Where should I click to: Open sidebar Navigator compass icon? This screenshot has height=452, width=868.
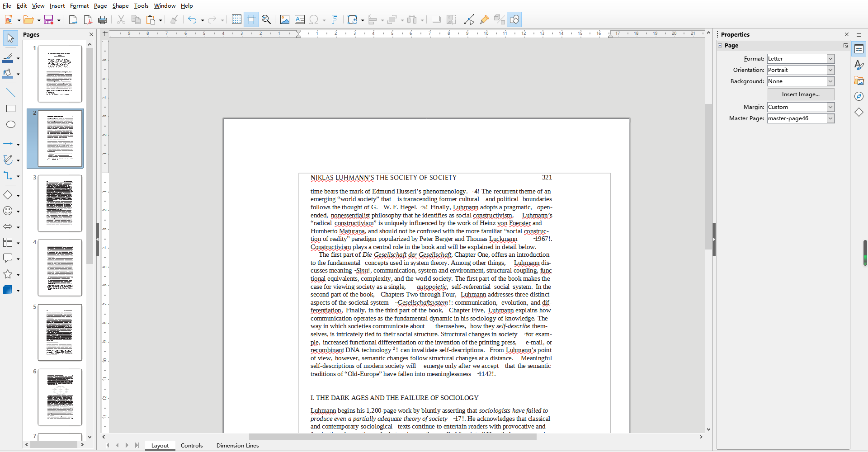(x=859, y=96)
